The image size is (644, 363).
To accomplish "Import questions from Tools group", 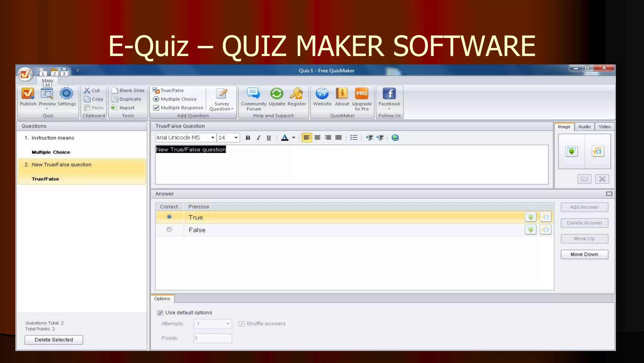I will point(123,108).
